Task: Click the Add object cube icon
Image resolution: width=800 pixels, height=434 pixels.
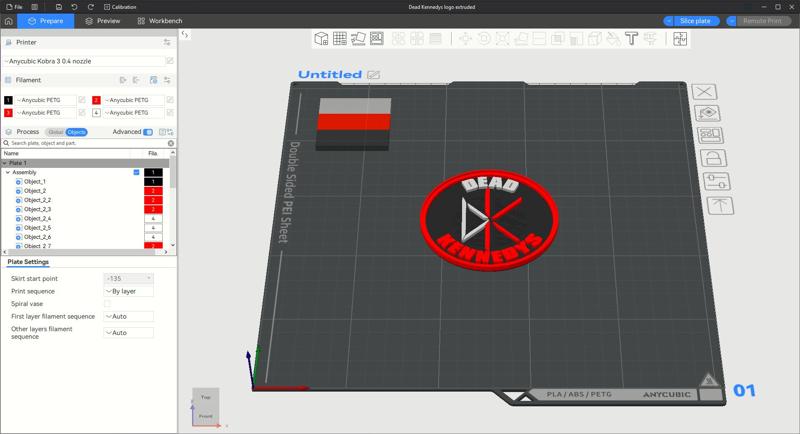Action: tap(321, 39)
